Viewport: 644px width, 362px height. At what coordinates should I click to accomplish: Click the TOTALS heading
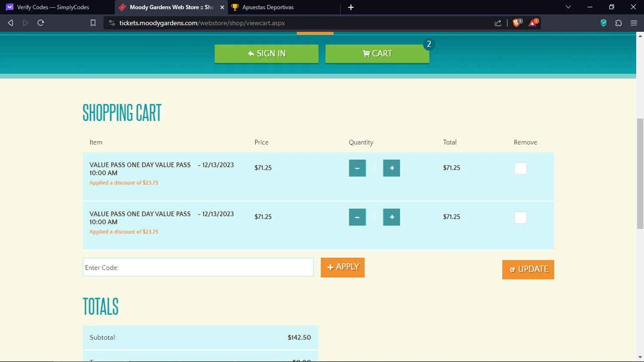pos(100,307)
